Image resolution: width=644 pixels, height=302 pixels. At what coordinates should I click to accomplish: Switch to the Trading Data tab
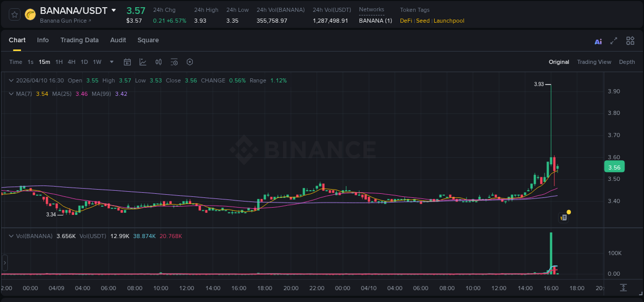[x=79, y=40]
